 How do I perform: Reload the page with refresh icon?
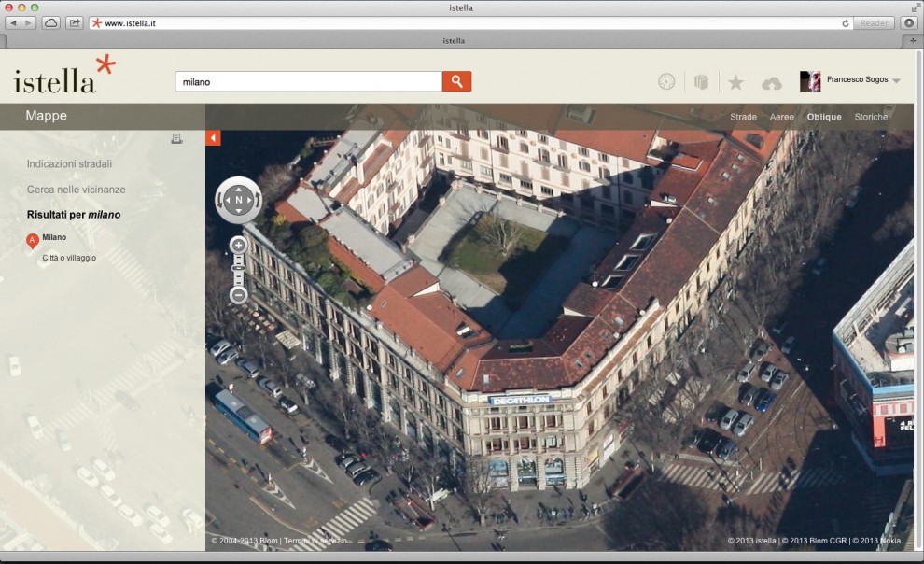point(846,23)
